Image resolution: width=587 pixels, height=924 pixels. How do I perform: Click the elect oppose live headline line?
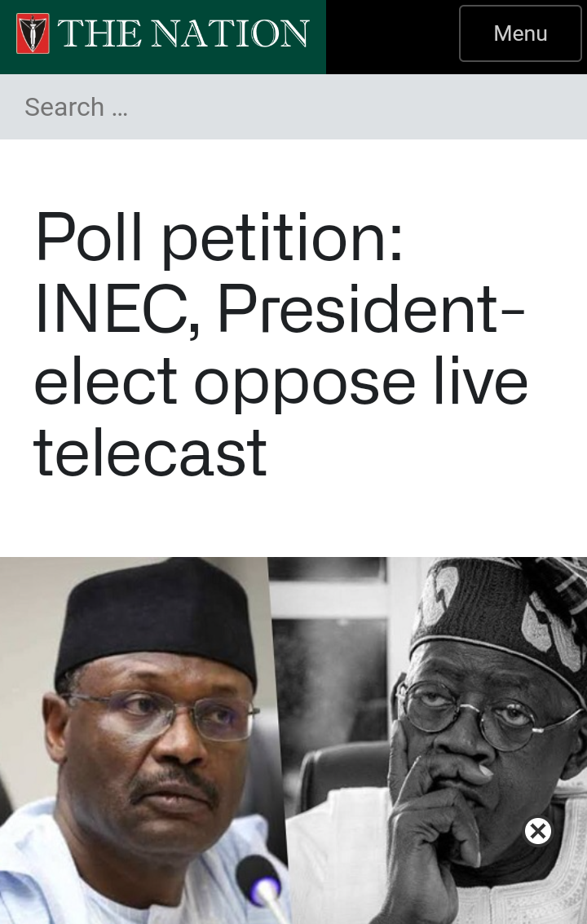tap(280, 382)
